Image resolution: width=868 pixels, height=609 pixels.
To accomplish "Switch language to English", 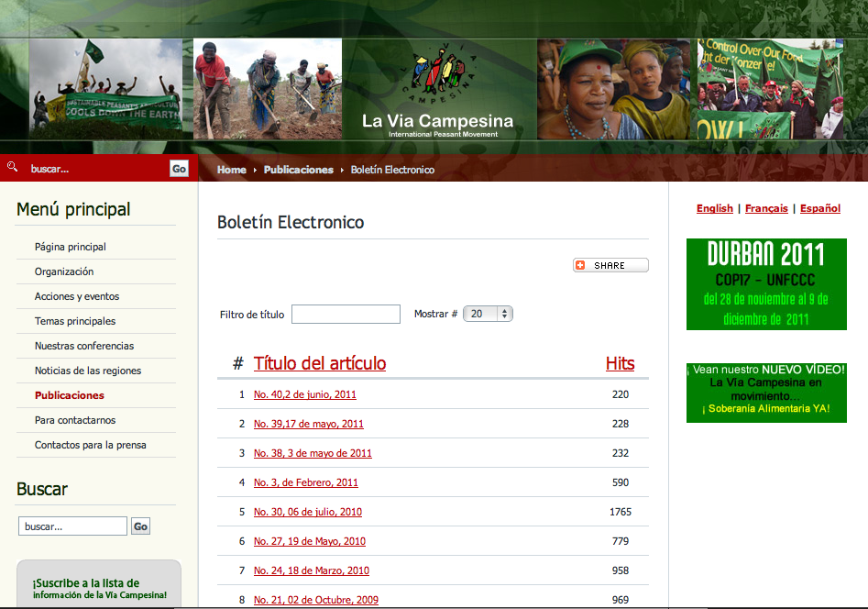I will click(714, 208).
